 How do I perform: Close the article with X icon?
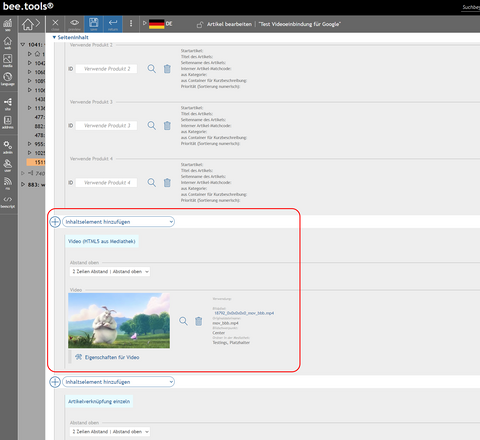click(x=55, y=24)
